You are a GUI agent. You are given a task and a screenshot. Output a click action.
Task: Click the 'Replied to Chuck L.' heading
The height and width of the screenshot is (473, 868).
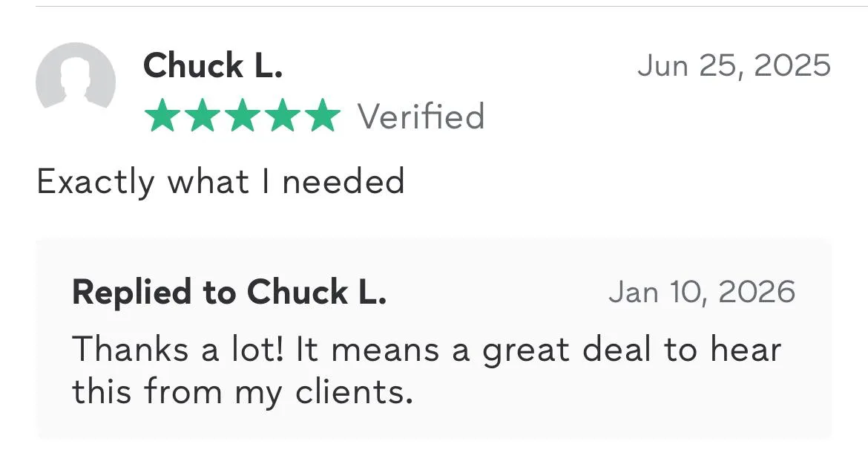pos(229,292)
